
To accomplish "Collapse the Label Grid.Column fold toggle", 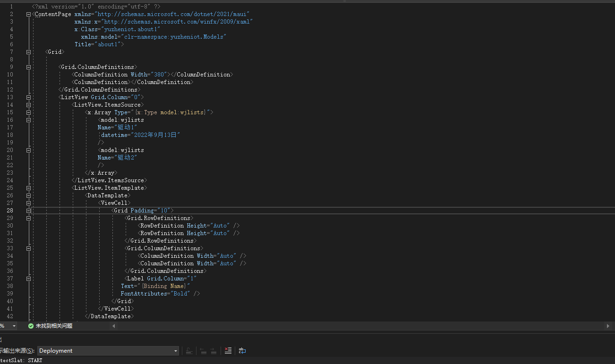I will (x=29, y=279).
